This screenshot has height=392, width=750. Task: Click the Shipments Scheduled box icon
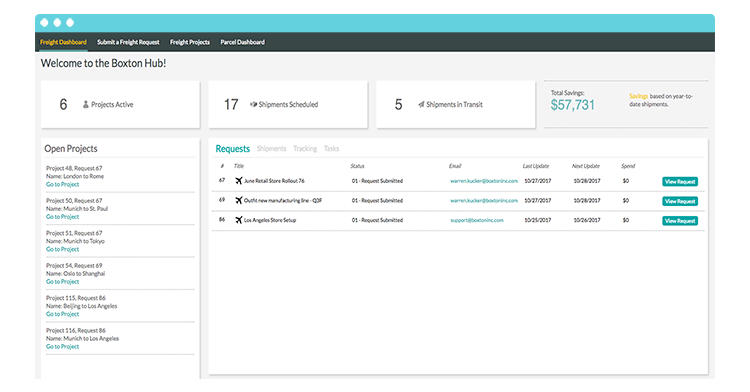point(254,104)
